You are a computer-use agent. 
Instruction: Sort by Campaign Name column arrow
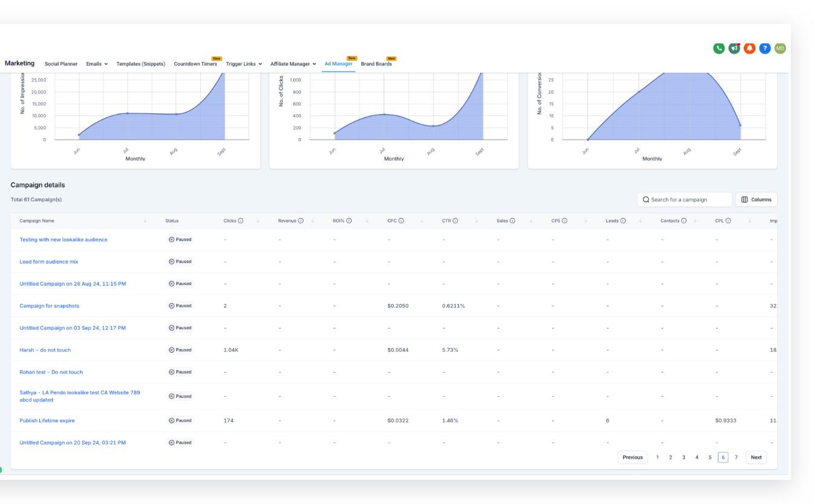tap(145, 221)
